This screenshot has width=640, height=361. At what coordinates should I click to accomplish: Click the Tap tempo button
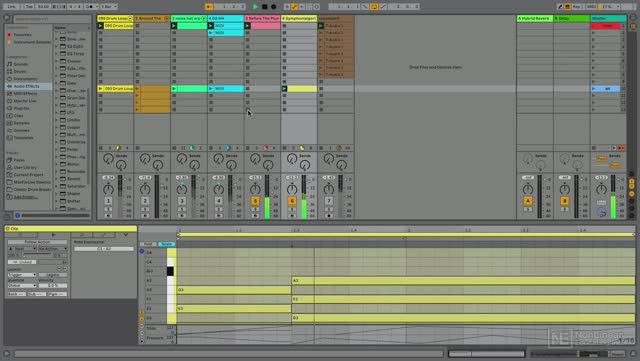tap(29, 7)
